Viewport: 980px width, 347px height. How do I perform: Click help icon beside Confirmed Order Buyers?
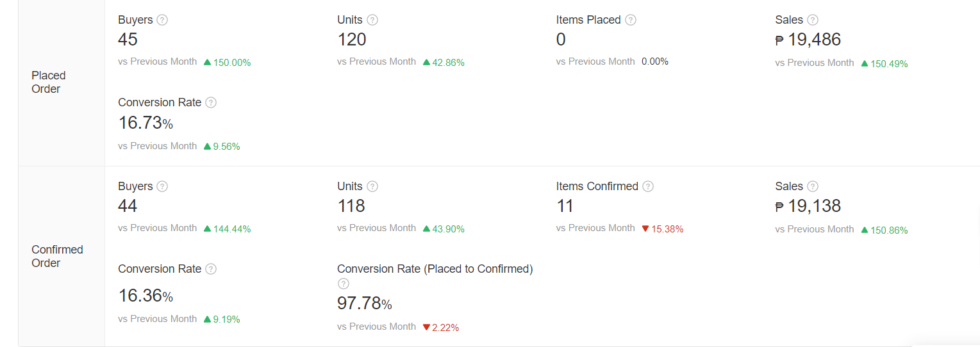click(162, 186)
